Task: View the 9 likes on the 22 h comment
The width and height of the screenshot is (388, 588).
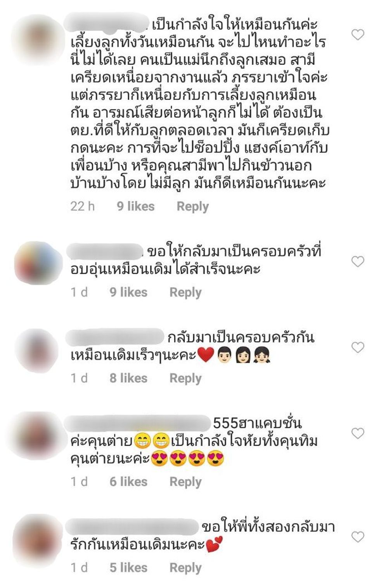Action: [135, 206]
